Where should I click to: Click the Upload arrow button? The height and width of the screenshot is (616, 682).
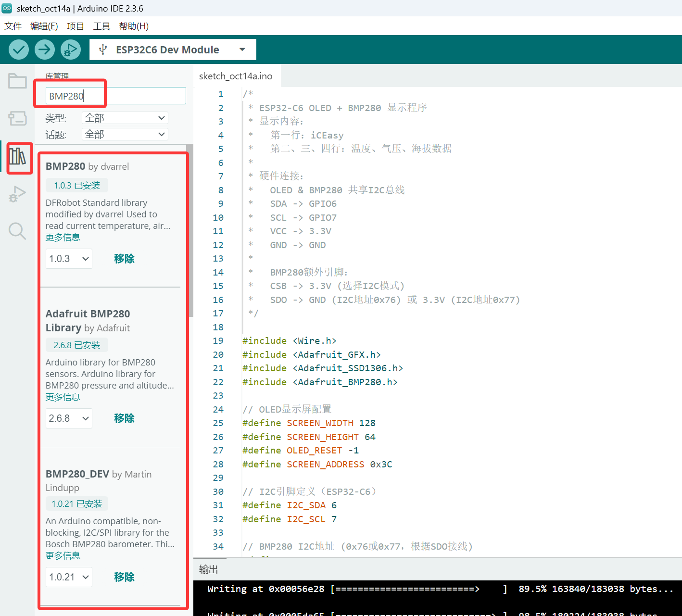coord(45,50)
